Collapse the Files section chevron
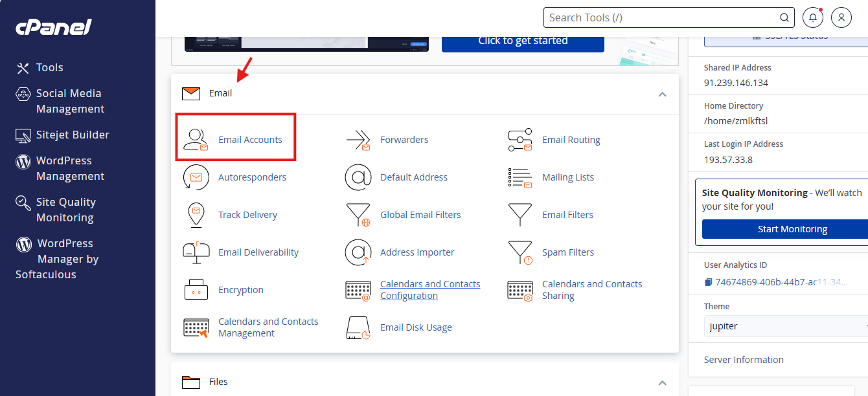Viewport: 868px width, 396px height. 662,382
